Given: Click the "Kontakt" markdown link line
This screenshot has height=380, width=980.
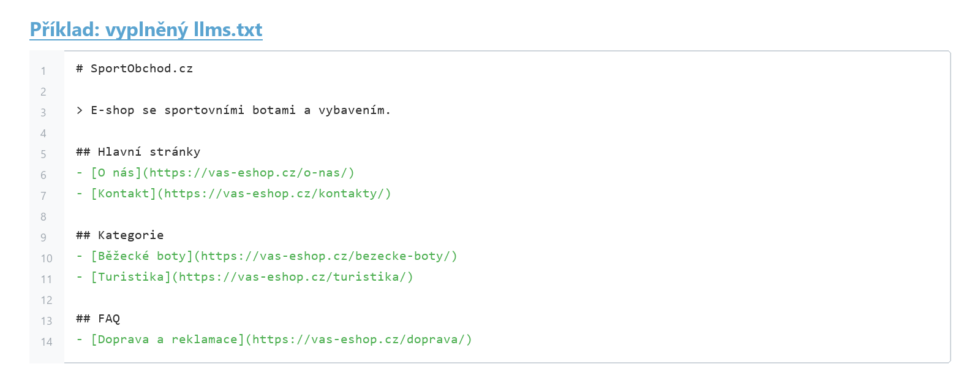Looking at the screenshot, I should [x=233, y=194].
